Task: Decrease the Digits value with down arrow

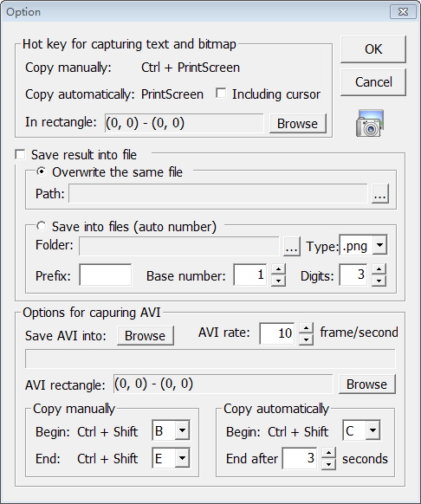Action: (379, 281)
